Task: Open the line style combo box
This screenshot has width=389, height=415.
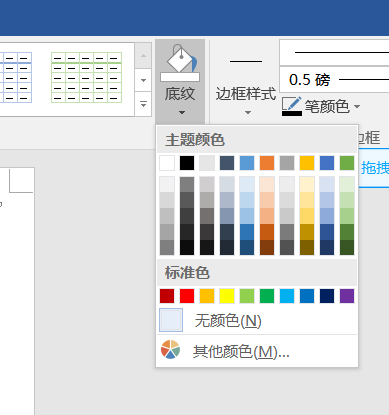Action: click(334, 53)
